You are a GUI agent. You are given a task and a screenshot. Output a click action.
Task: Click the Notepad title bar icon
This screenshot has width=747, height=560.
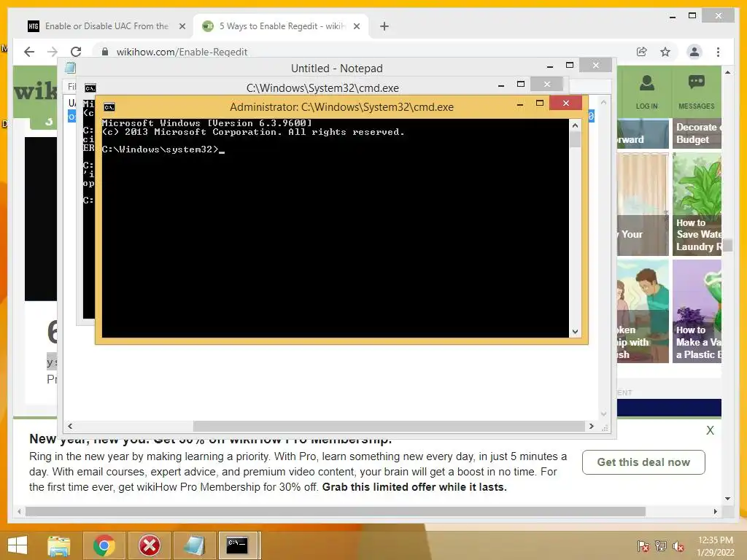tap(70, 68)
